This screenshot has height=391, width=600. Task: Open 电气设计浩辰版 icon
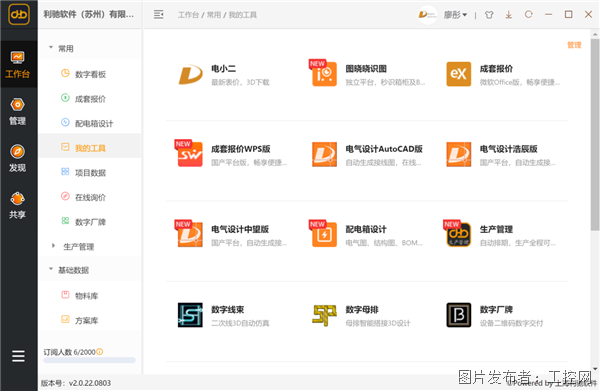point(458,154)
